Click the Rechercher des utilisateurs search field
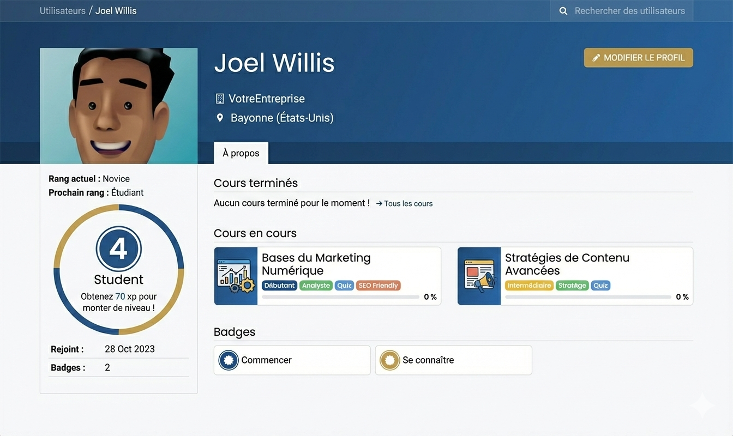Screen dimensions: 733x436 coord(622,11)
